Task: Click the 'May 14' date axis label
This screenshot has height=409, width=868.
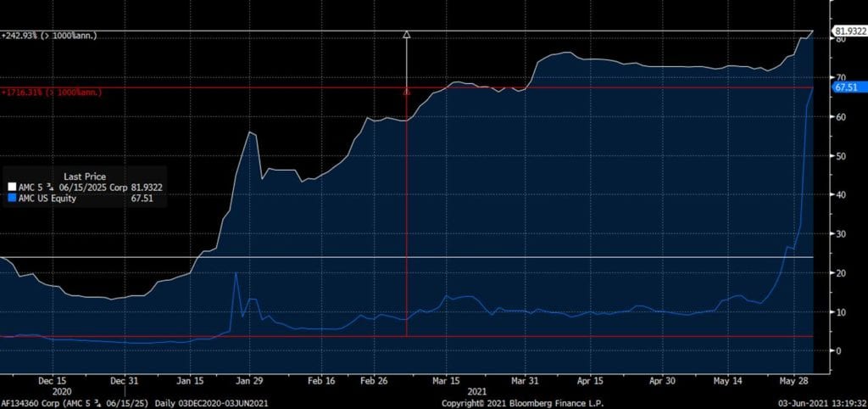Action: [x=728, y=381]
